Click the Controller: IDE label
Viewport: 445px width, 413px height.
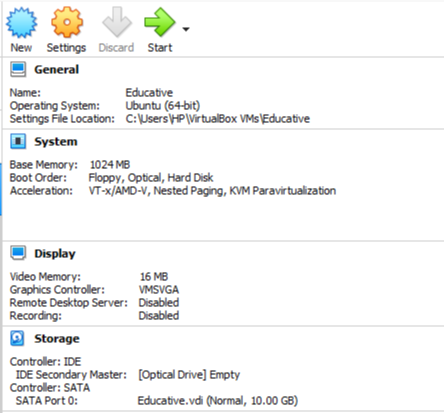pyautogui.click(x=45, y=361)
